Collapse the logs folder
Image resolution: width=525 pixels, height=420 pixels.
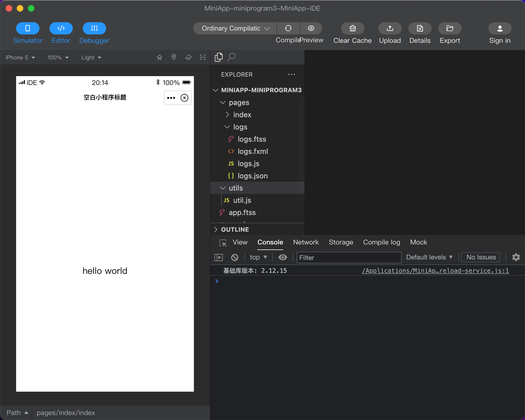(x=257, y=127)
